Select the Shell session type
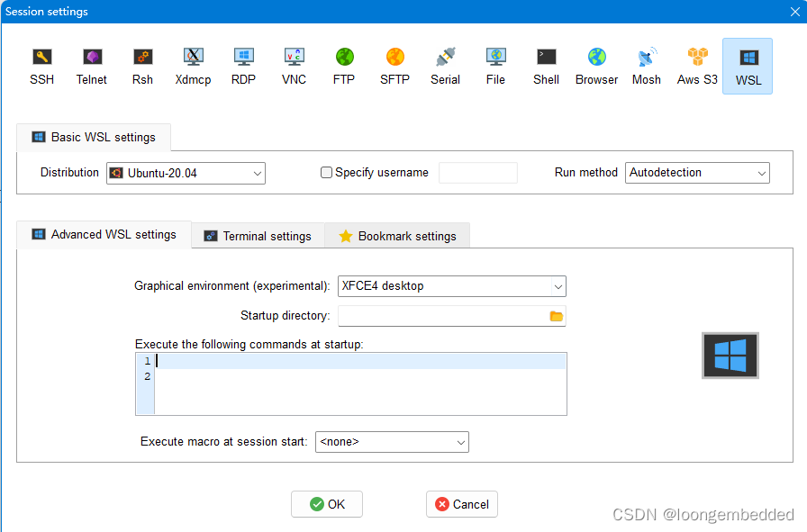The height and width of the screenshot is (532, 807). (546, 67)
